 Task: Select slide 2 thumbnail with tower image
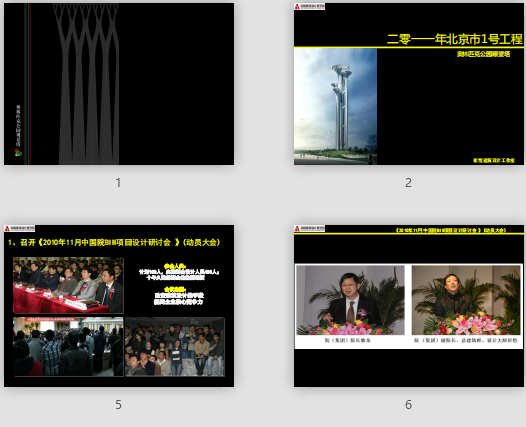coord(409,84)
